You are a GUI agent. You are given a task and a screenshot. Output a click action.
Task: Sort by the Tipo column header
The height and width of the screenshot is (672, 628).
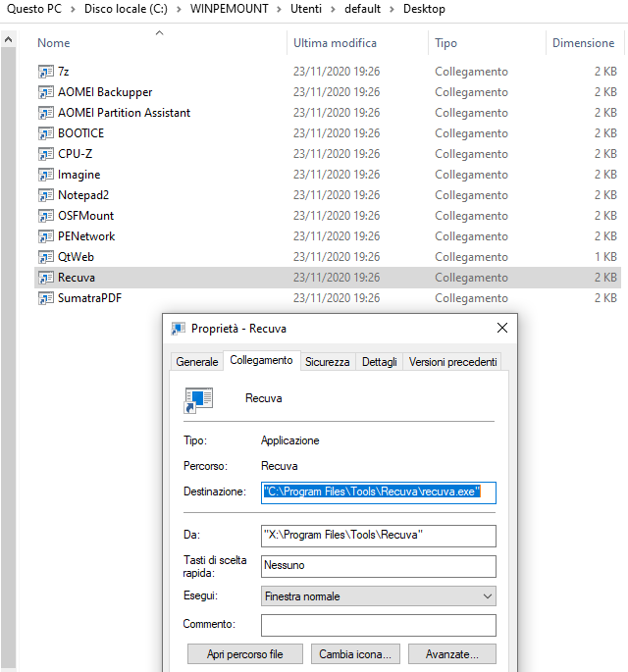(x=445, y=43)
